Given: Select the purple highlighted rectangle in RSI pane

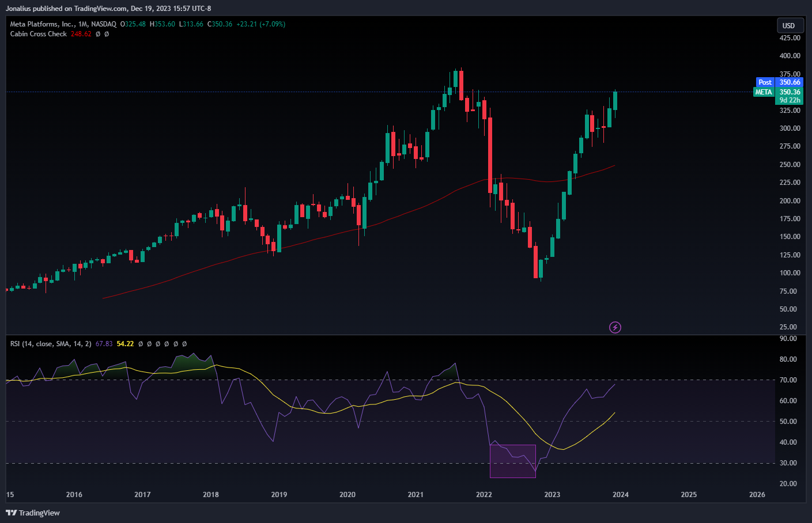Looking at the screenshot, I should [x=513, y=461].
